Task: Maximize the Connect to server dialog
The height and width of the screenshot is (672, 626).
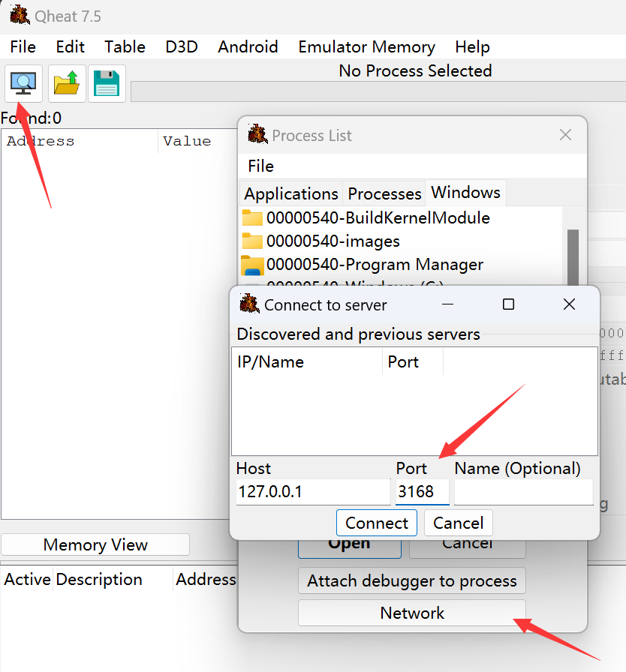Action: coord(508,304)
